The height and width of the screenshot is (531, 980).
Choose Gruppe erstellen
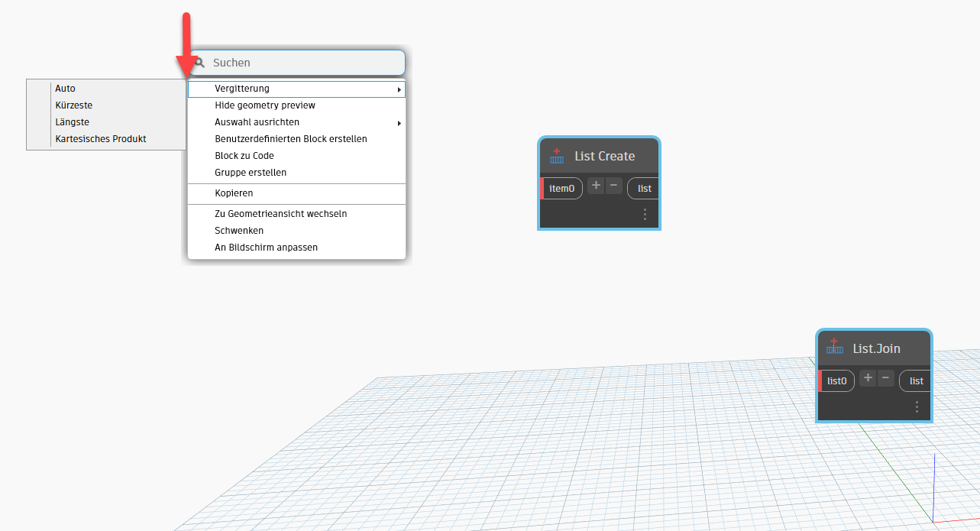(296, 173)
